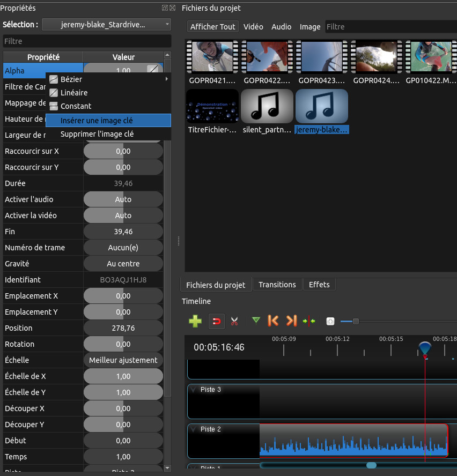The width and height of the screenshot is (457, 476).
Task: Select the silent_partner audio file thumbnail
Action: [x=267, y=107]
